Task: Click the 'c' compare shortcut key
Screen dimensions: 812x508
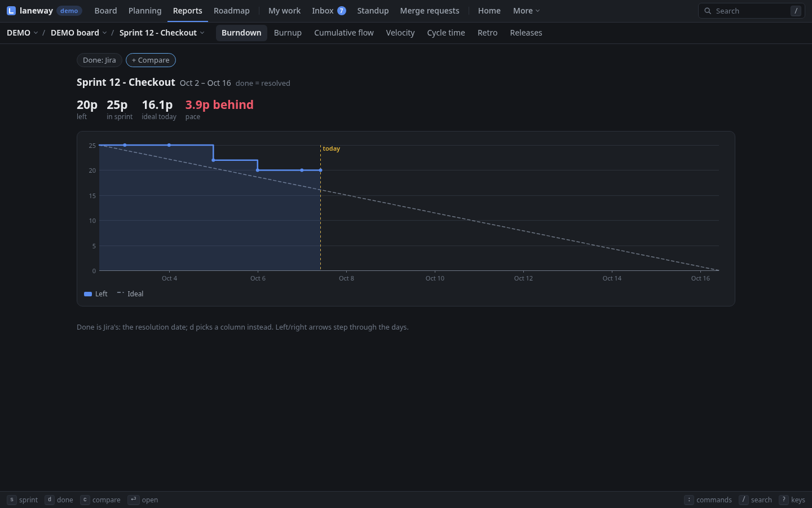Action: click(85, 500)
